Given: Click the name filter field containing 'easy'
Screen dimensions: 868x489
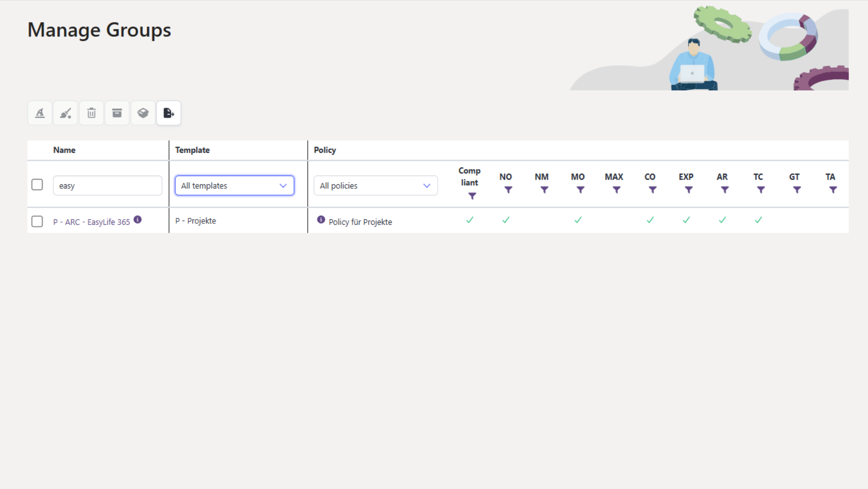Looking at the screenshot, I should point(107,186).
